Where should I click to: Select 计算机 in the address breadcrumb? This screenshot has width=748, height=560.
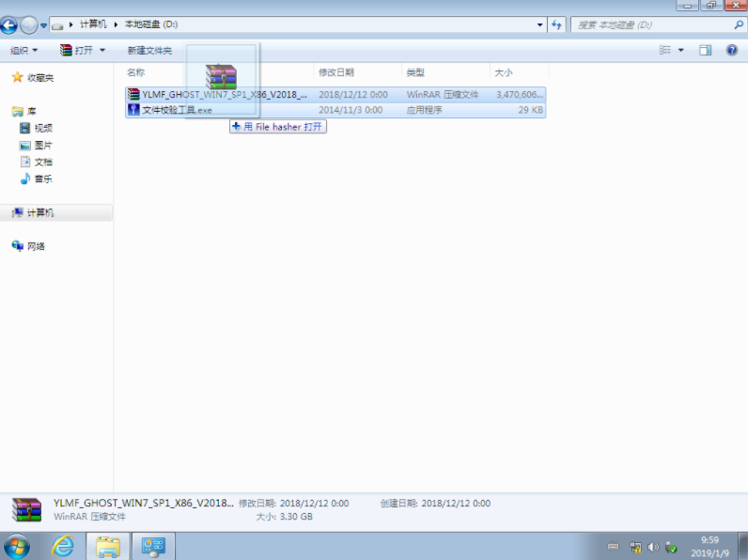93,24
